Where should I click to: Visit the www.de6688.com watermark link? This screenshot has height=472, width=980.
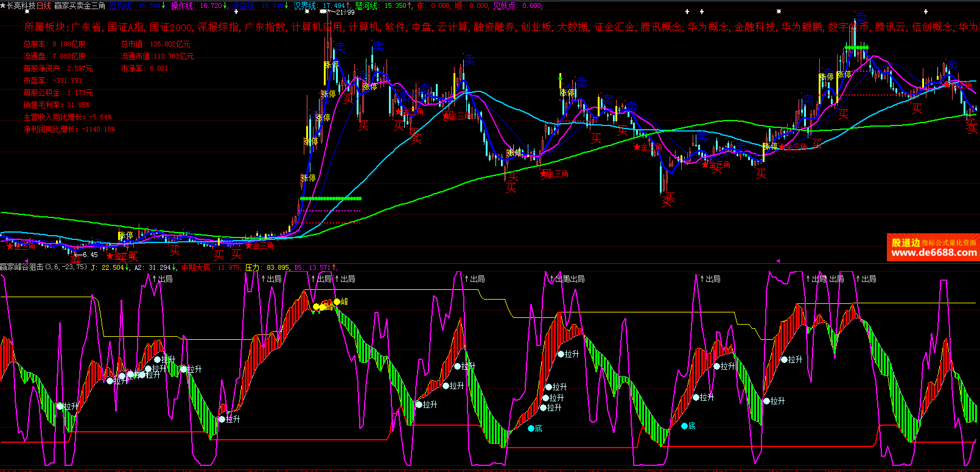point(933,253)
